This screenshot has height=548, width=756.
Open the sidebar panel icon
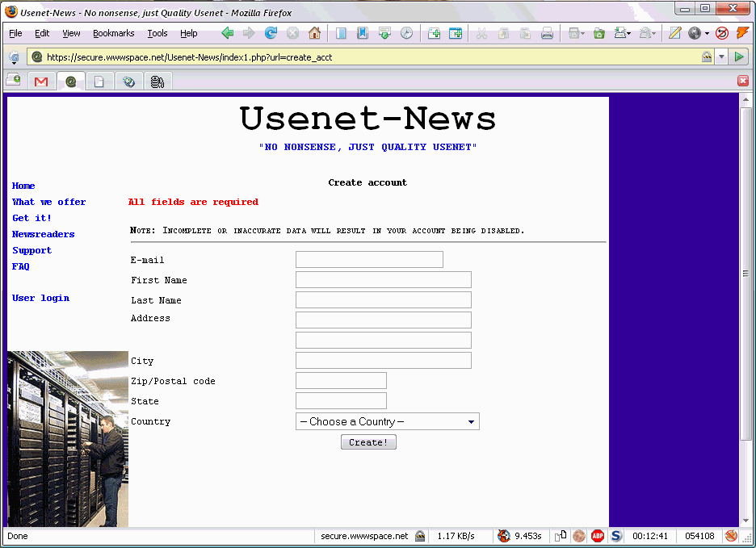click(341, 33)
